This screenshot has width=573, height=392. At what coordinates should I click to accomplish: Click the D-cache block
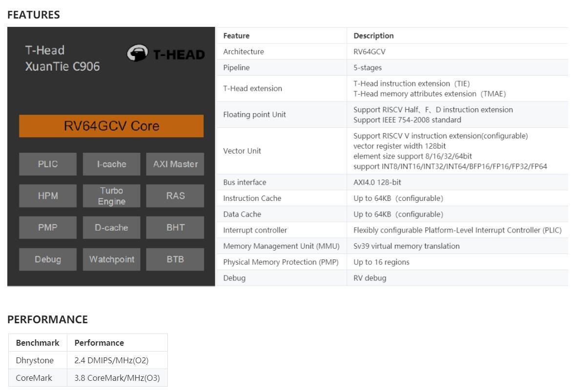point(111,228)
